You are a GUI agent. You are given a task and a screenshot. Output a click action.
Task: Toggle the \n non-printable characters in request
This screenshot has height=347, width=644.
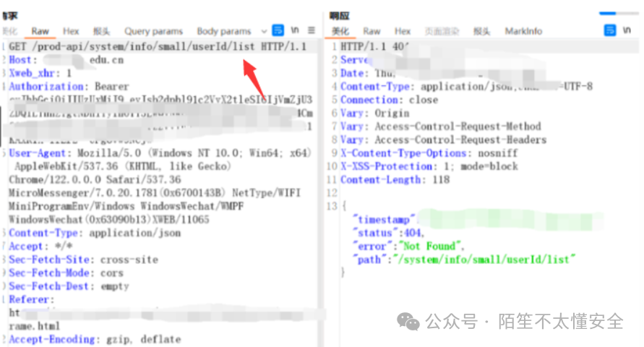pos(295,30)
